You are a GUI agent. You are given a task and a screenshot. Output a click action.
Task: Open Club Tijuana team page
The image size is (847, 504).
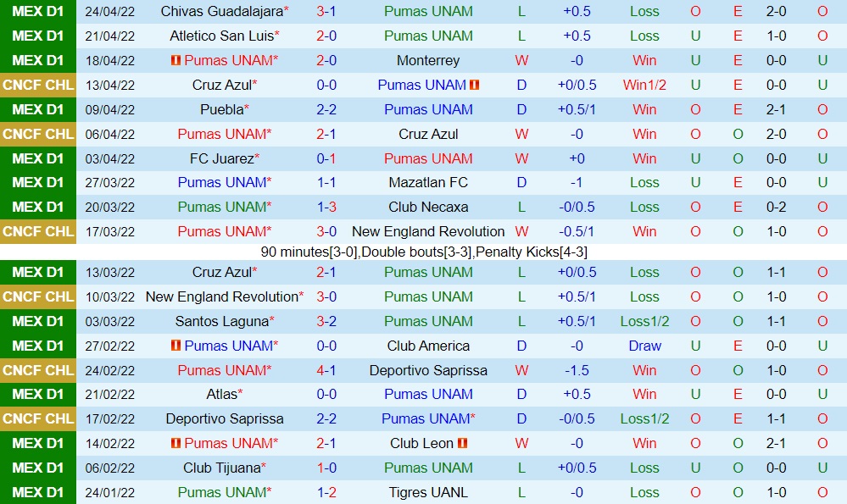[221, 468]
